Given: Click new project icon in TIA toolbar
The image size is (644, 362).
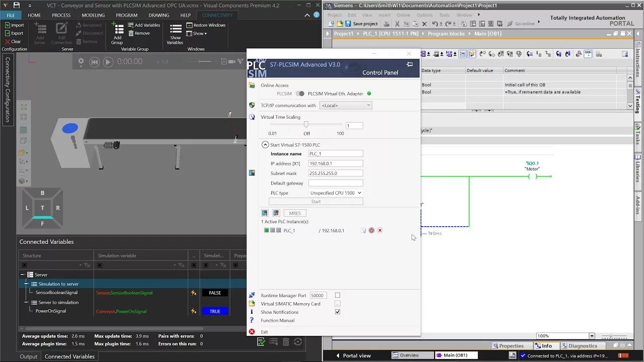Looking at the screenshot, I should (331, 24).
